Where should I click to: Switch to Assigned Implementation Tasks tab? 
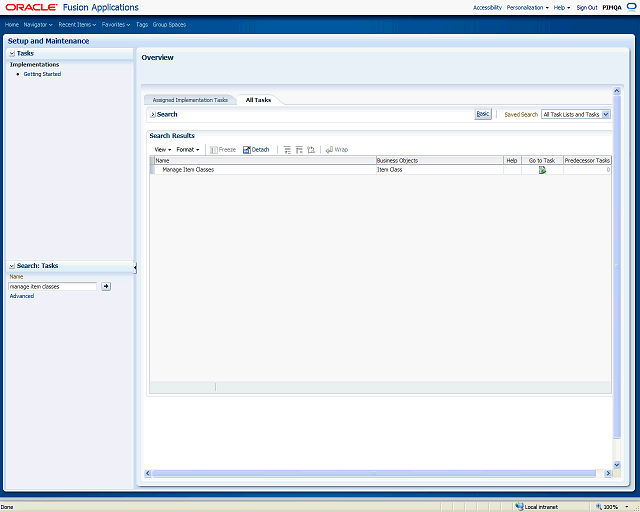point(190,100)
